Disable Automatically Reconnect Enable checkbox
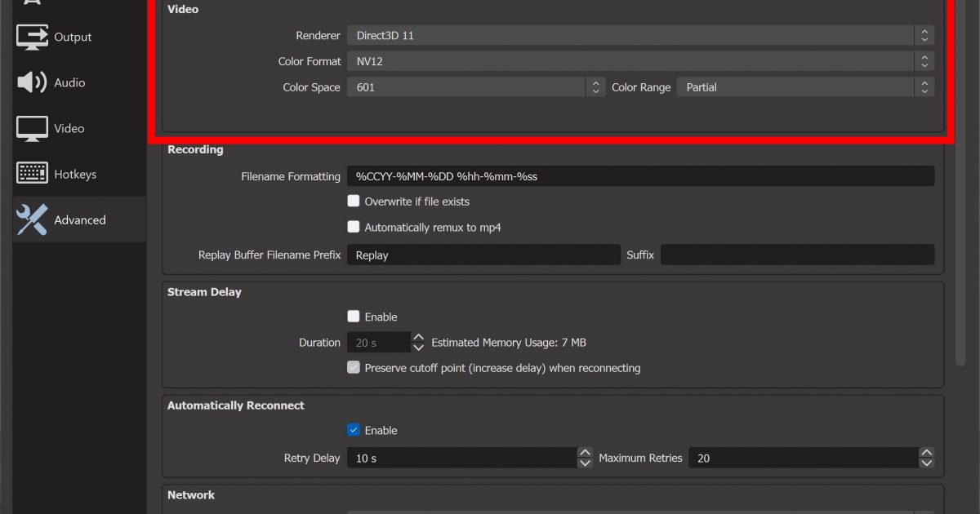Viewport: 980px width, 514px height. [354, 430]
